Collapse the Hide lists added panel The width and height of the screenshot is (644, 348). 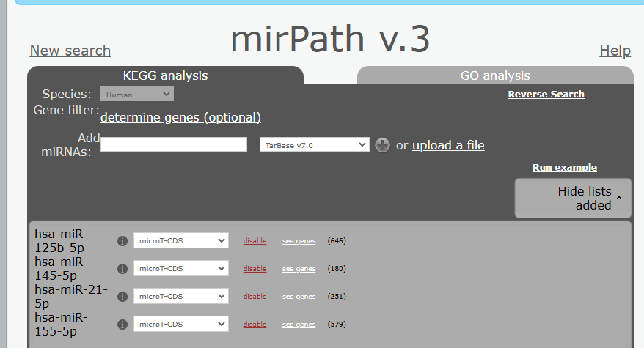(x=573, y=198)
